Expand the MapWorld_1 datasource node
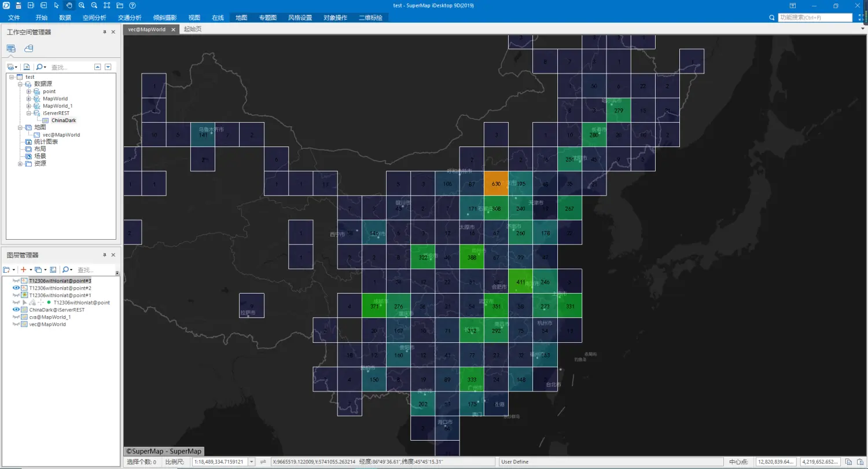Screen dimensions: 868x469 [x=28, y=106]
